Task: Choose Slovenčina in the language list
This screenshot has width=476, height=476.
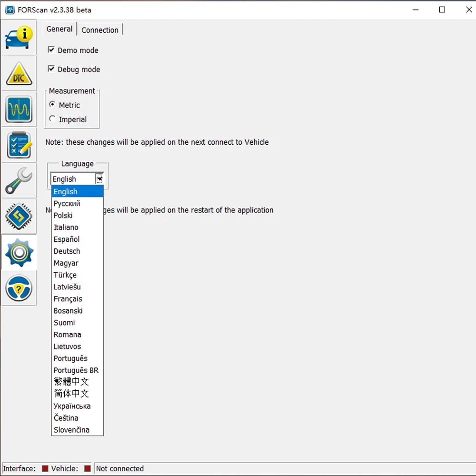Action: coord(78,430)
